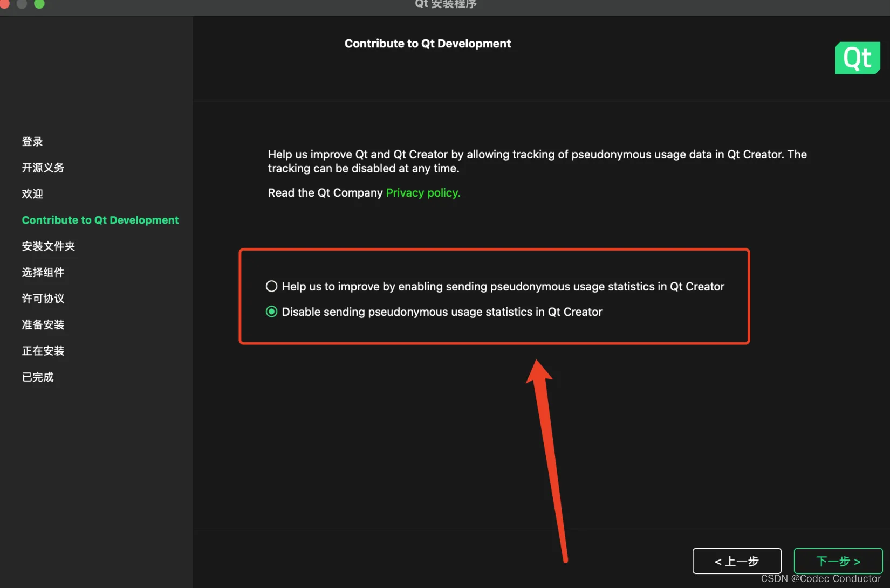Open the 开源义务 step
The width and height of the screenshot is (890, 588).
pyautogui.click(x=43, y=168)
